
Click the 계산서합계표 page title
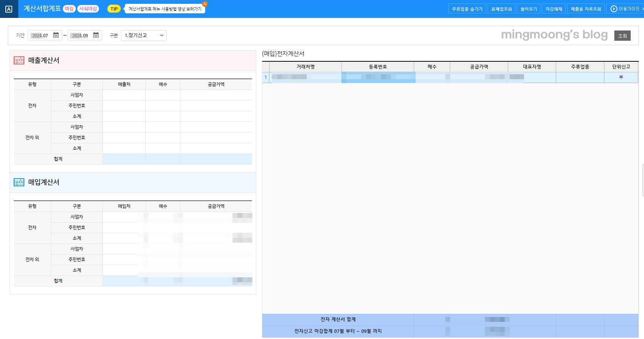click(x=42, y=8)
